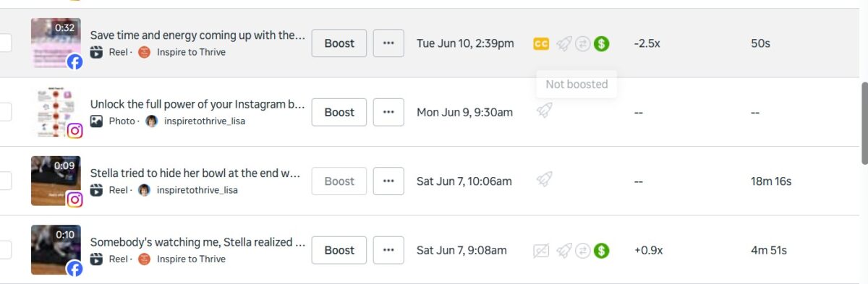This screenshot has height=284, width=868.
Task: Open the 'Stella tried to hide her bowl' thumbnail
Action: pos(56,181)
